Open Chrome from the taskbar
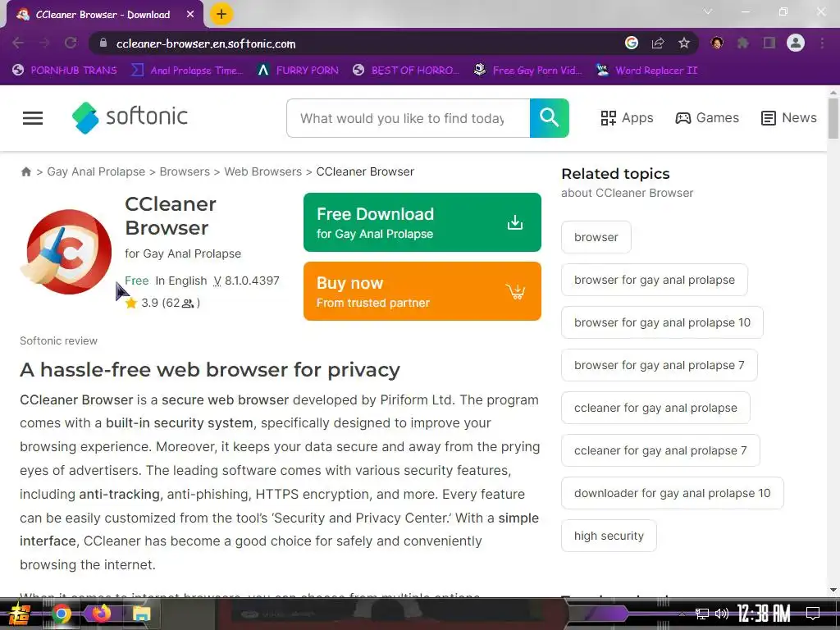This screenshot has height=630, width=840. tap(62, 614)
